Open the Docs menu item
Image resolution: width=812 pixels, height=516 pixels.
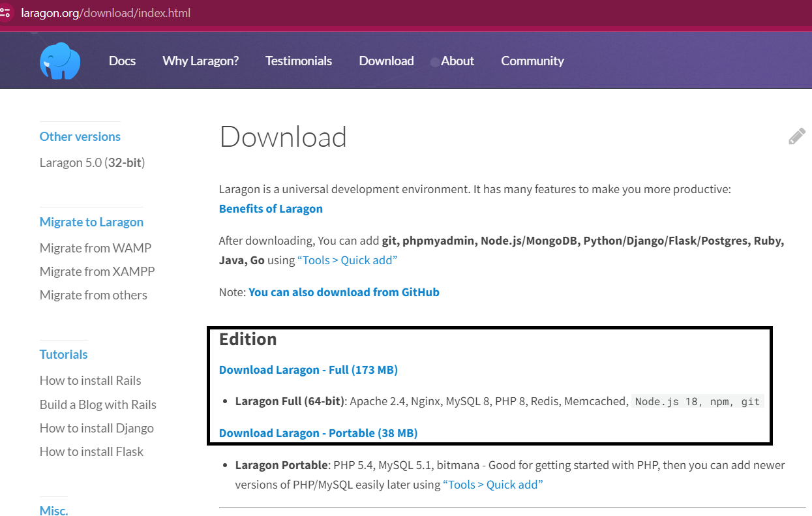(122, 61)
